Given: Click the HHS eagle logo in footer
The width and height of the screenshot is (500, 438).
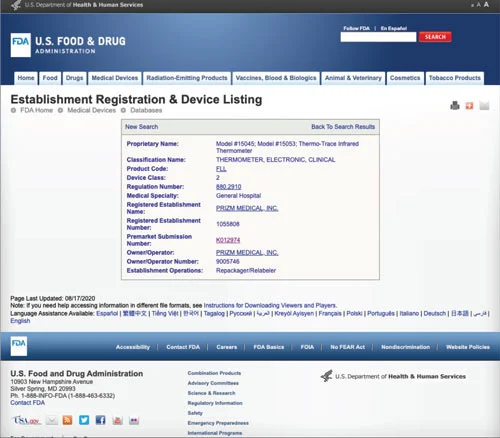Looking at the screenshot, I should tap(327, 376).
